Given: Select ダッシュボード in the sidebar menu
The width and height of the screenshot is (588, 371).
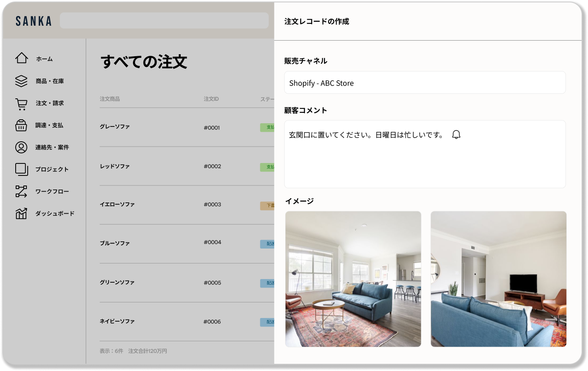Looking at the screenshot, I should (55, 214).
